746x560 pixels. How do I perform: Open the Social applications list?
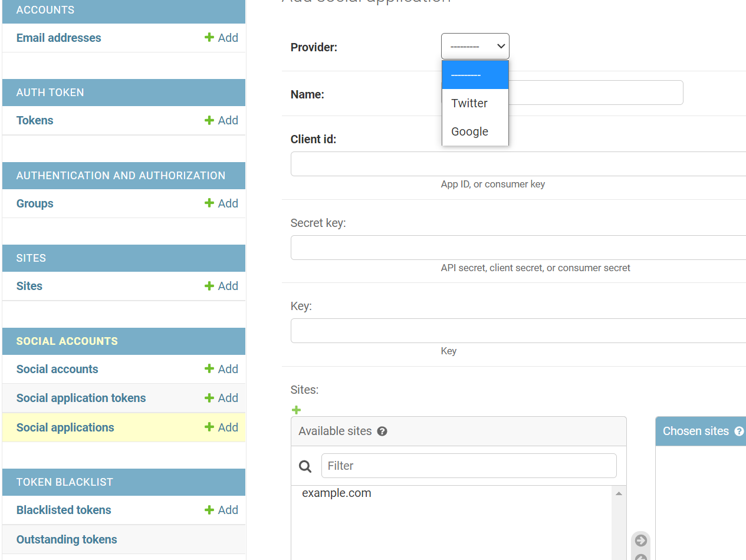[x=65, y=427]
